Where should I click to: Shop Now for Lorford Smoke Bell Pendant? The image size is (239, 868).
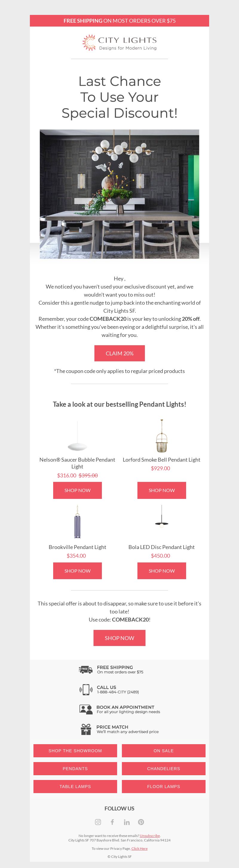pos(162,490)
